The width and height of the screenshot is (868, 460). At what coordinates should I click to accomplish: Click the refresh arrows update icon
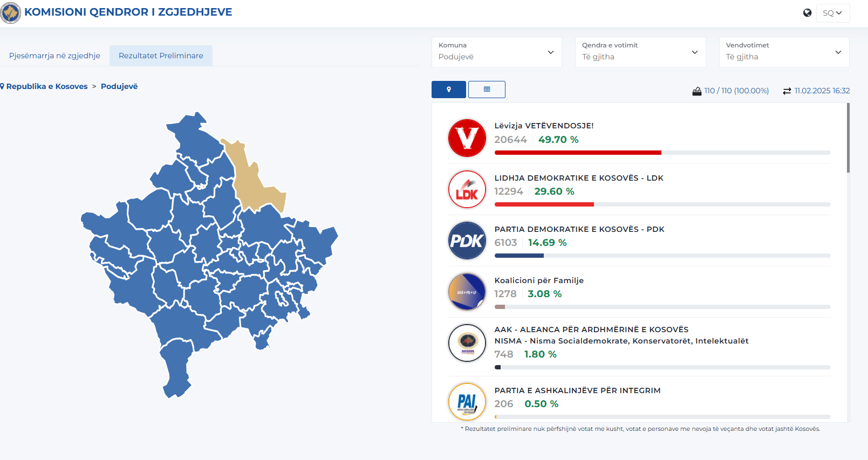(787, 91)
